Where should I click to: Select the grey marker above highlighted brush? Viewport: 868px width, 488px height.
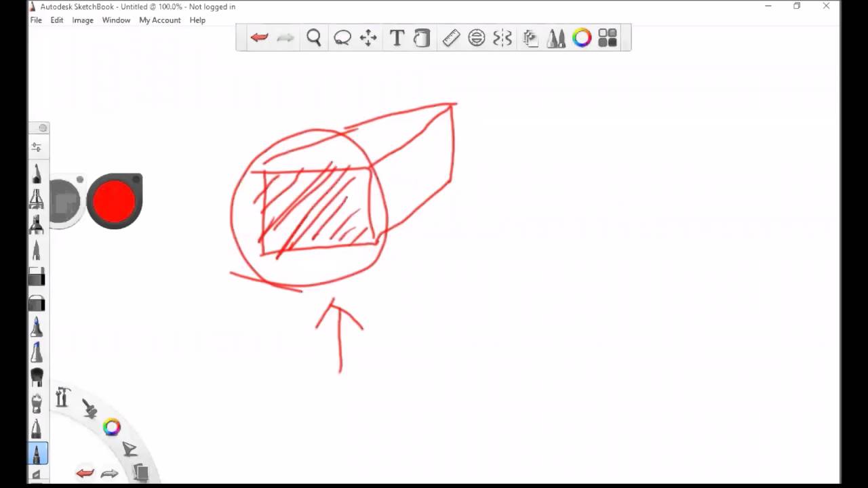click(x=37, y=428)
